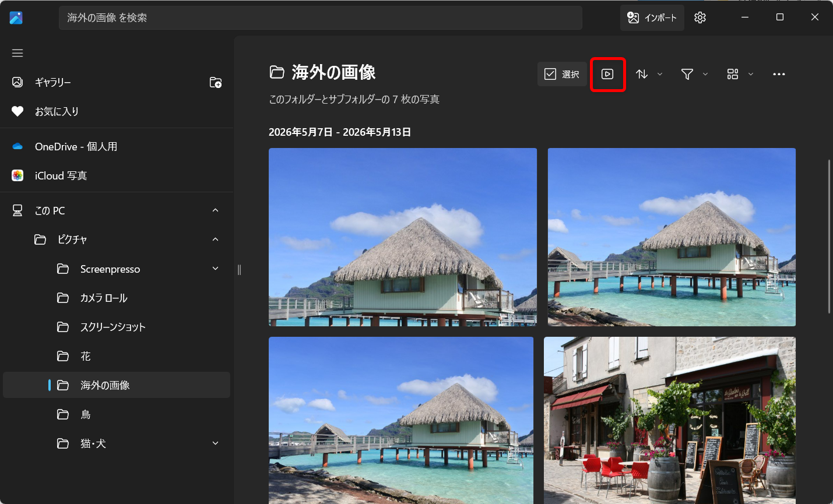The width and height of the screenshot is (833, 504).
Task: Start slideshow with the play icon
Action: [607, 74]
